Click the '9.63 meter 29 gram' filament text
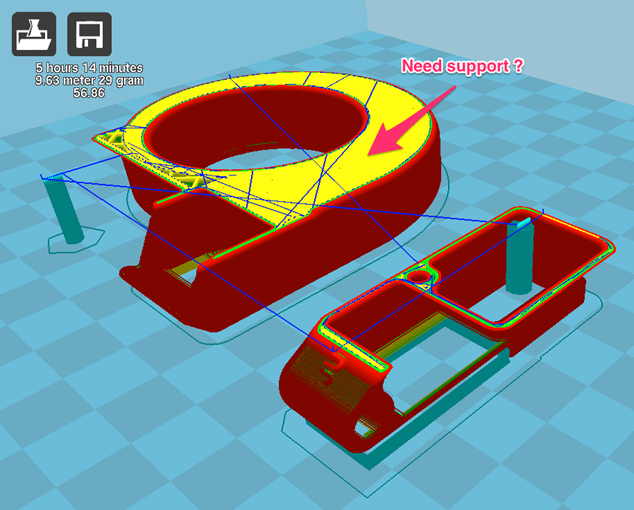The width and height of the screenshot is (634, 510). [89, 80]
